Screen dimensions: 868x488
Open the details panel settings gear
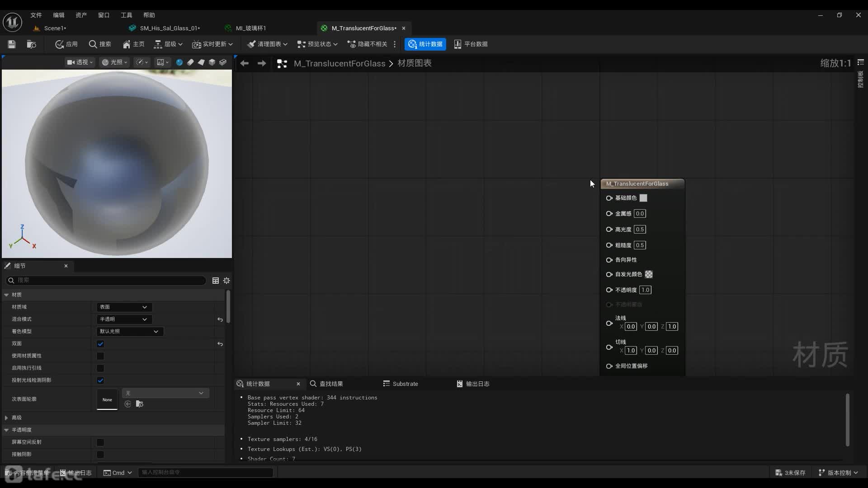[x=226, y=281]
